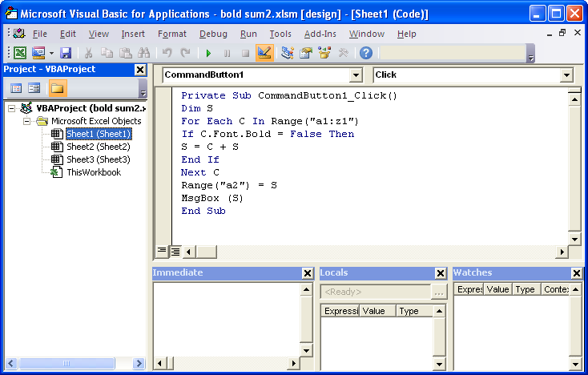Click Expression column header in Watches
The width and height of the screenshot is (588, 375).
click(469, 289)
